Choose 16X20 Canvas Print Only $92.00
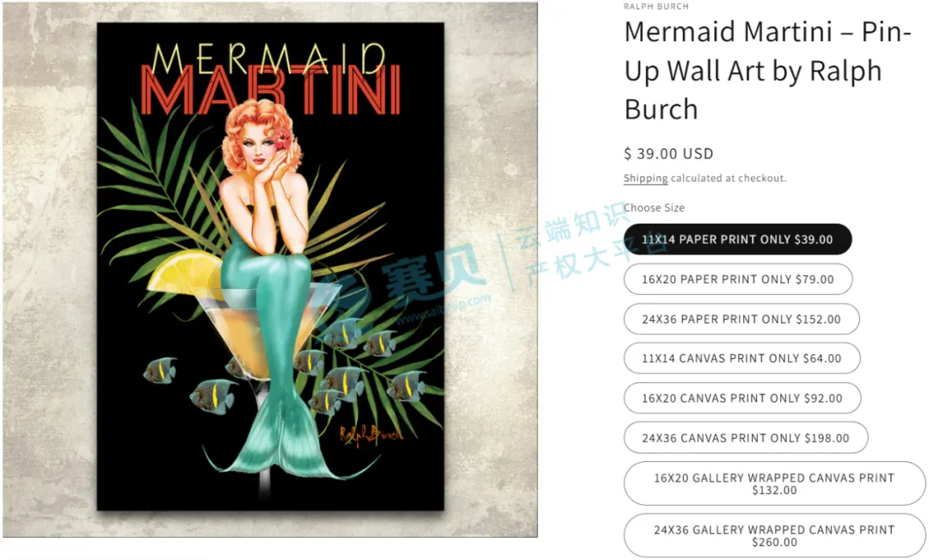929x560 pixels. (742, 398)
